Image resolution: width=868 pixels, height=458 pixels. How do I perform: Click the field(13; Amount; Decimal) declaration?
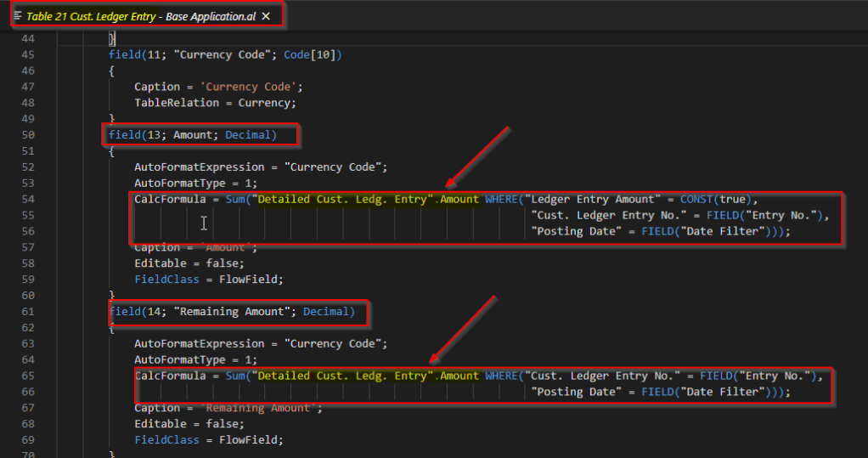[x=202, y=135]
